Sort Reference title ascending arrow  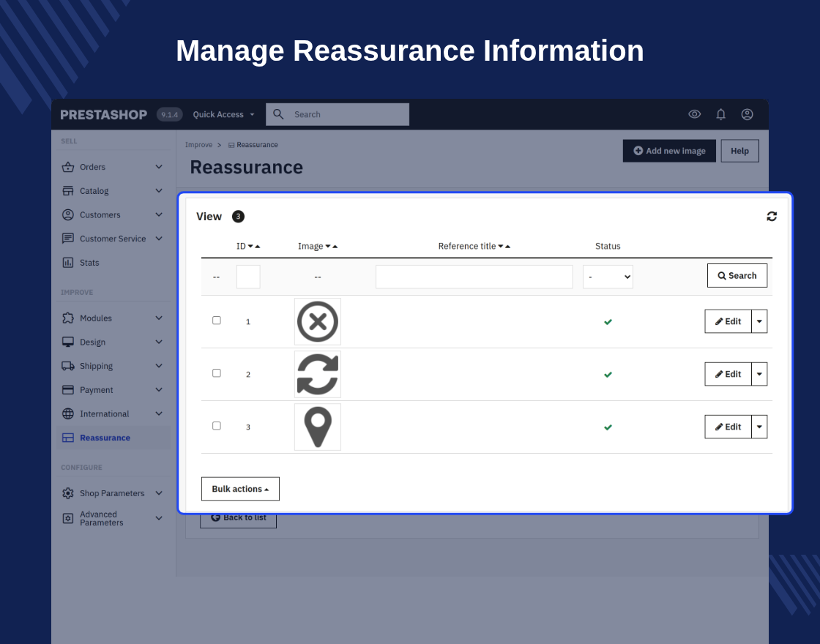(508, 246)
